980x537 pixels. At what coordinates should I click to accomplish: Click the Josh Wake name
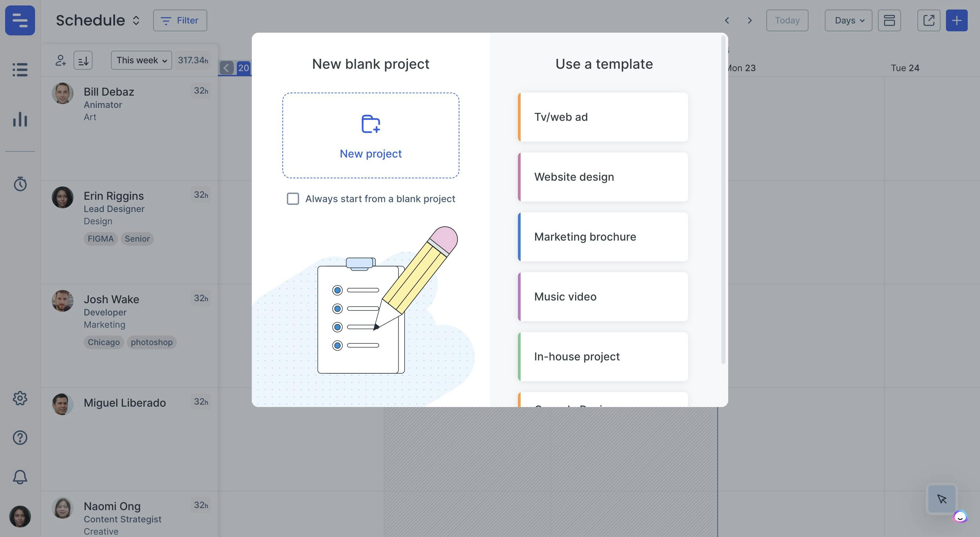[112, 299]
